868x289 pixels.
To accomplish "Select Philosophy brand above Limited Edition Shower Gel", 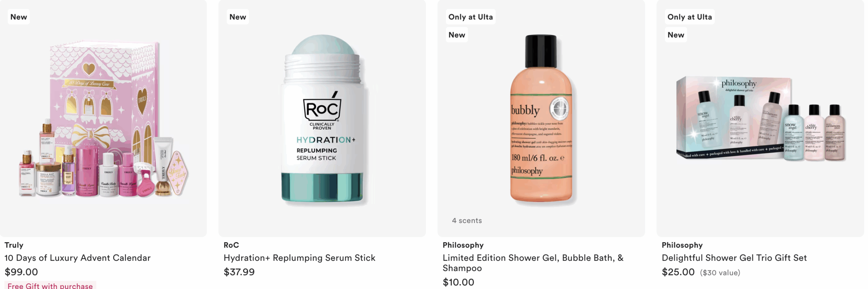I will [463, 245].
